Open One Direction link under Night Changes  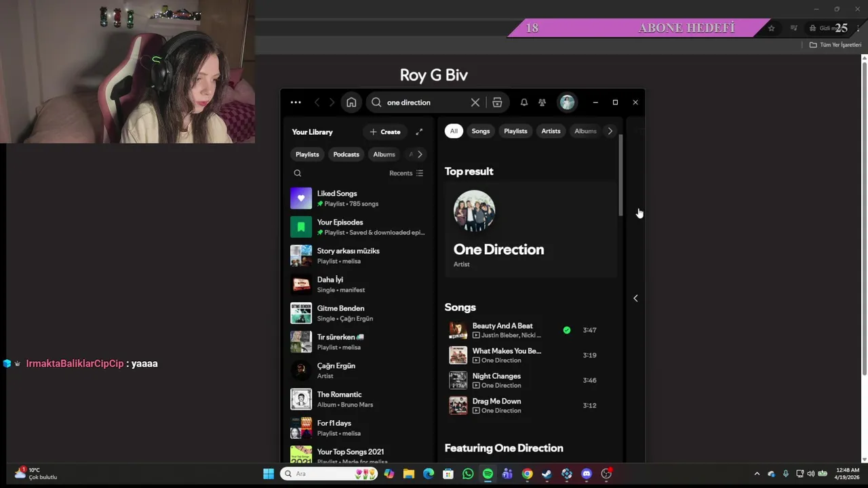501,385
